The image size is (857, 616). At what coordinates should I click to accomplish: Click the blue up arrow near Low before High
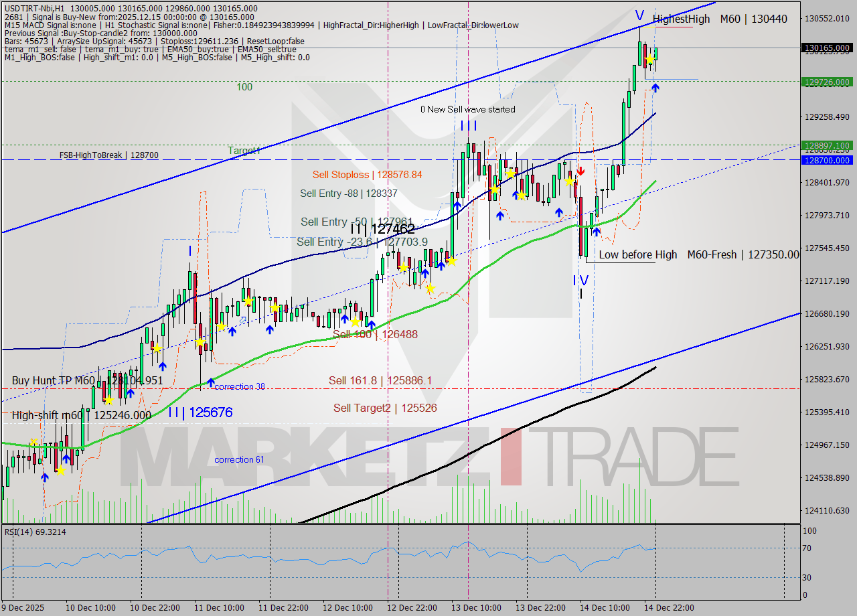click(x=596, y=231)
